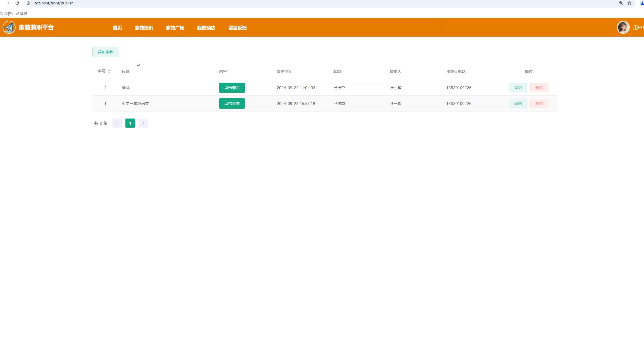Delete the 测试 entry
This screenshot has width=644, height=341.
539,88
